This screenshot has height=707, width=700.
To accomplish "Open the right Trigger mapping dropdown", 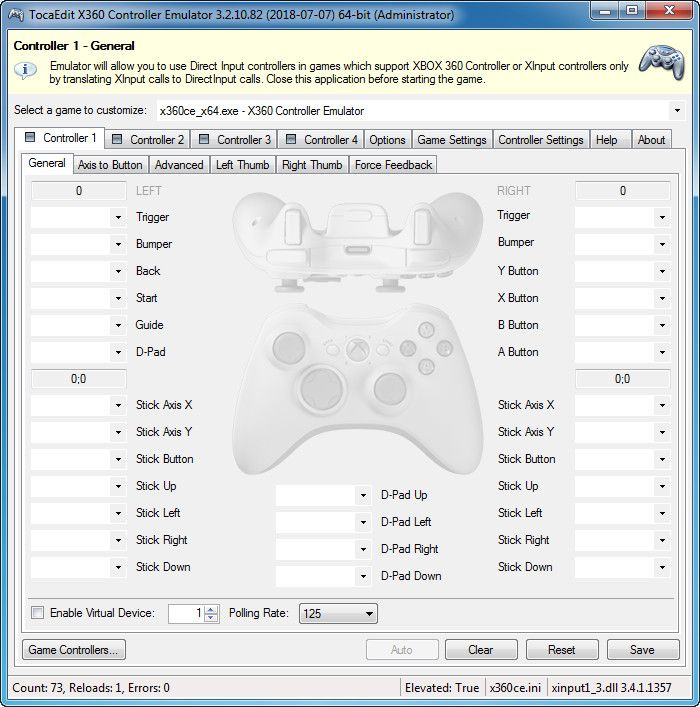I will [662, 217].
